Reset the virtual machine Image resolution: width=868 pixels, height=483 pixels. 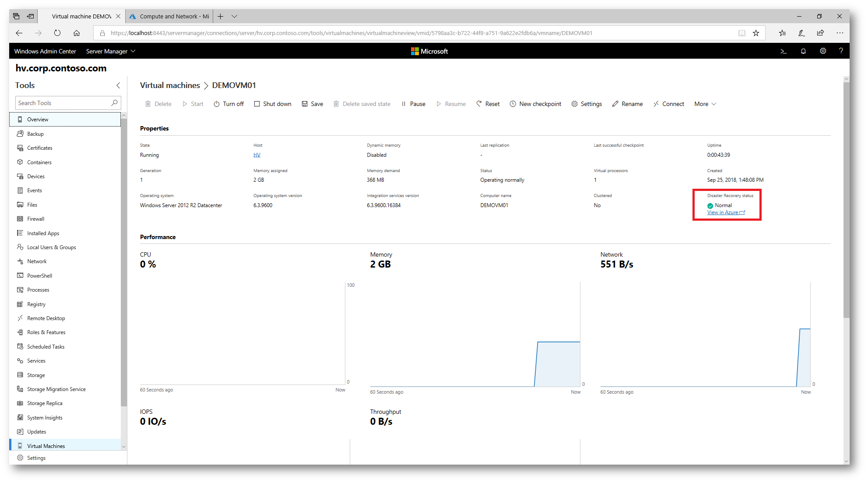click(x=488, y=104)
